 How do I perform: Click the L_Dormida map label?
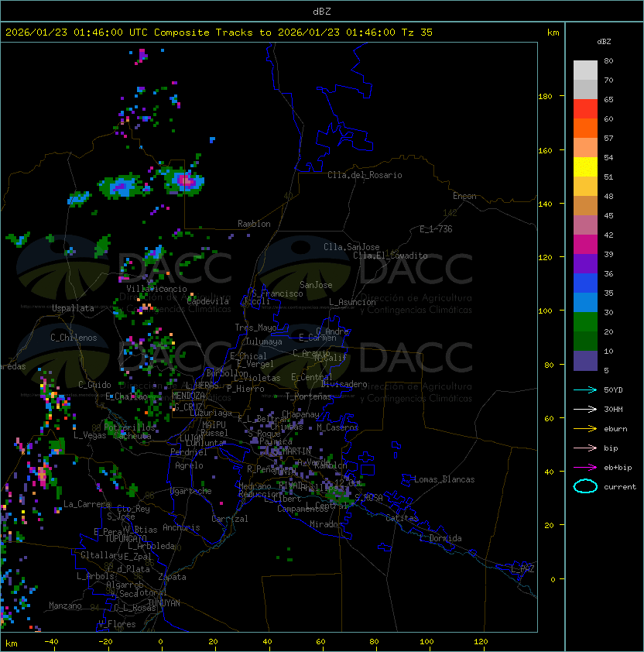tap(440, 538)
